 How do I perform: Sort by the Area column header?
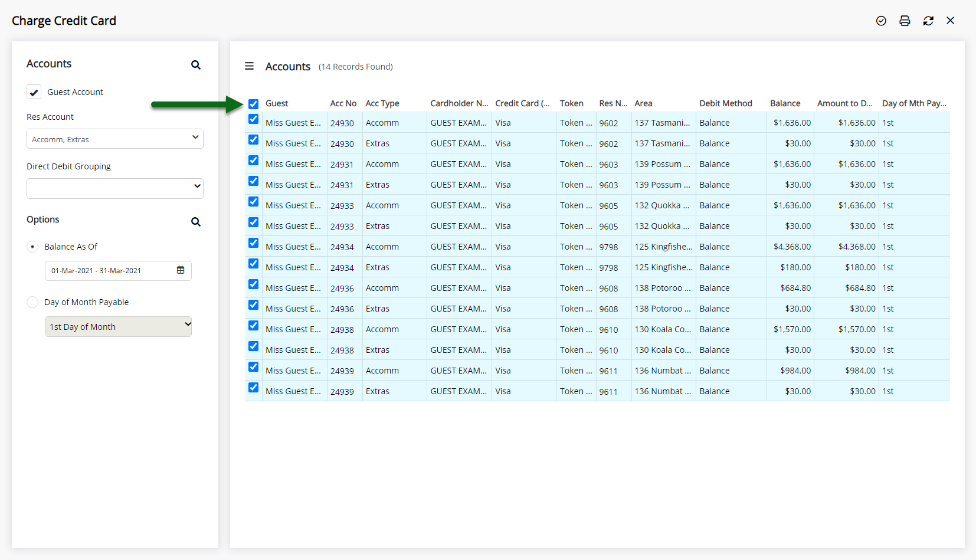pos(644,103)
